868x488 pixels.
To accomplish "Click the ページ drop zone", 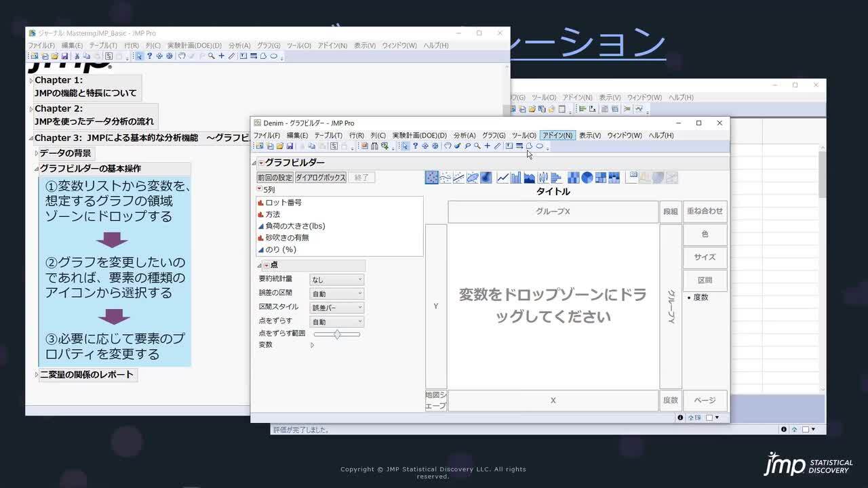I will pos(705,401).
